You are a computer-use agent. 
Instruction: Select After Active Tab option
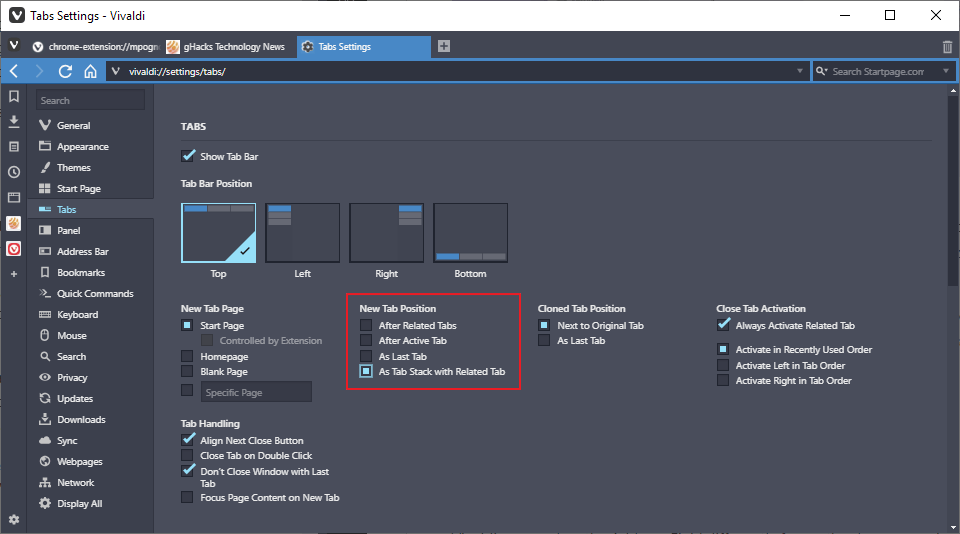pyautogui.click(x=366, y=340)
